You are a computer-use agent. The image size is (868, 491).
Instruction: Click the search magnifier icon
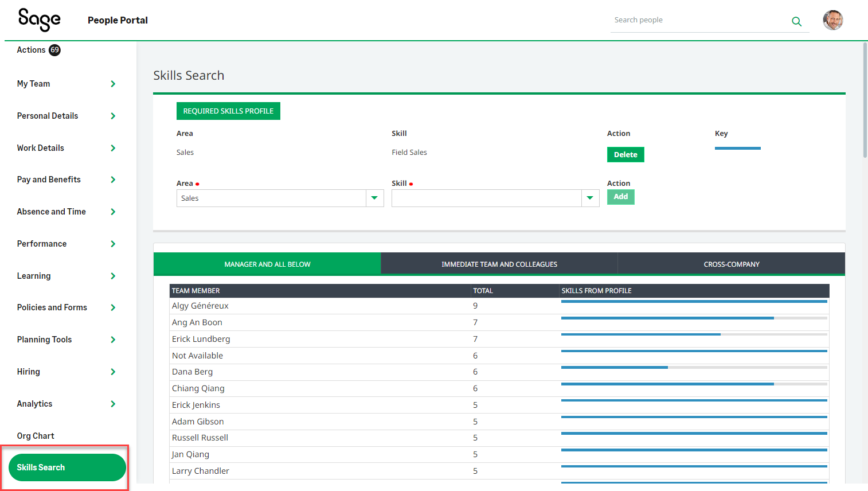(796, 21)
